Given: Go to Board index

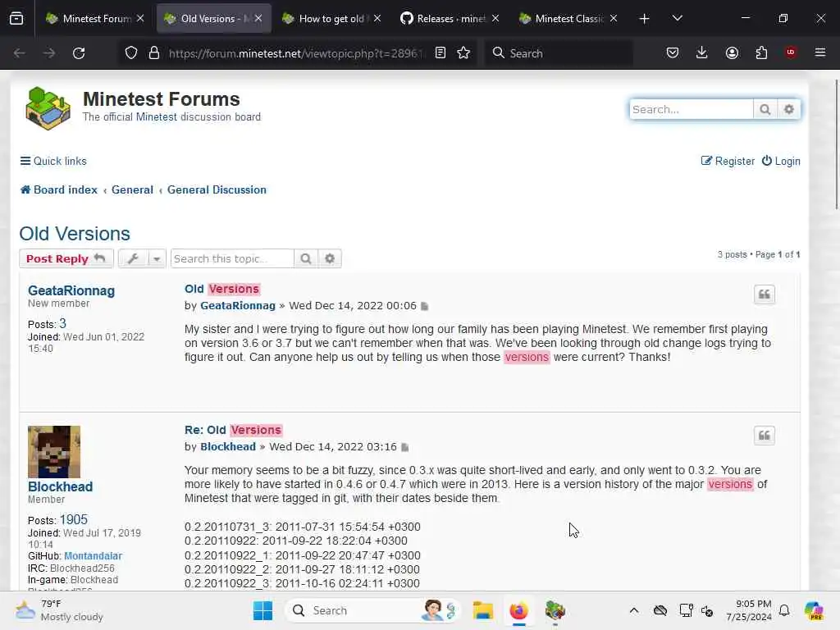Looking at the screenshot, I should 59,189.
